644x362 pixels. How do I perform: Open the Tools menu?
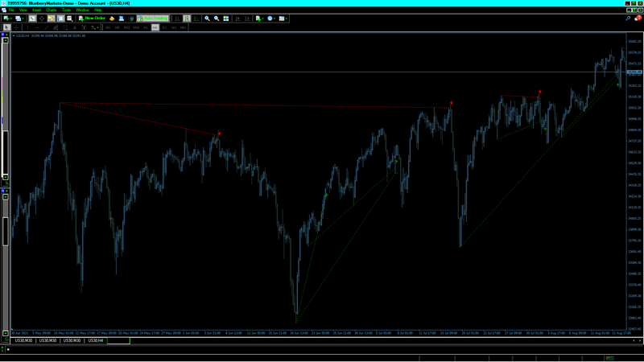tap(66, 10)
